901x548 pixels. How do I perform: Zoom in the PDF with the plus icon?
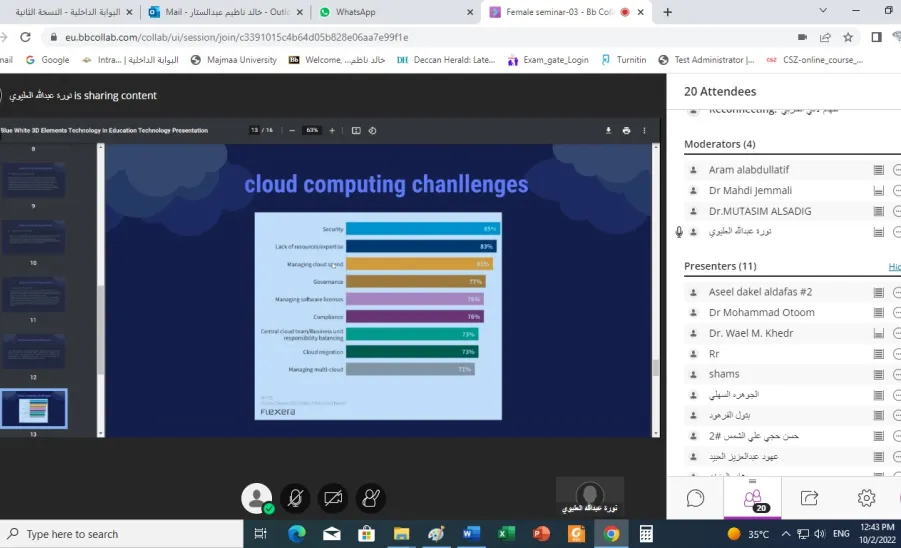pyautogui.click(x=332, y=130)
